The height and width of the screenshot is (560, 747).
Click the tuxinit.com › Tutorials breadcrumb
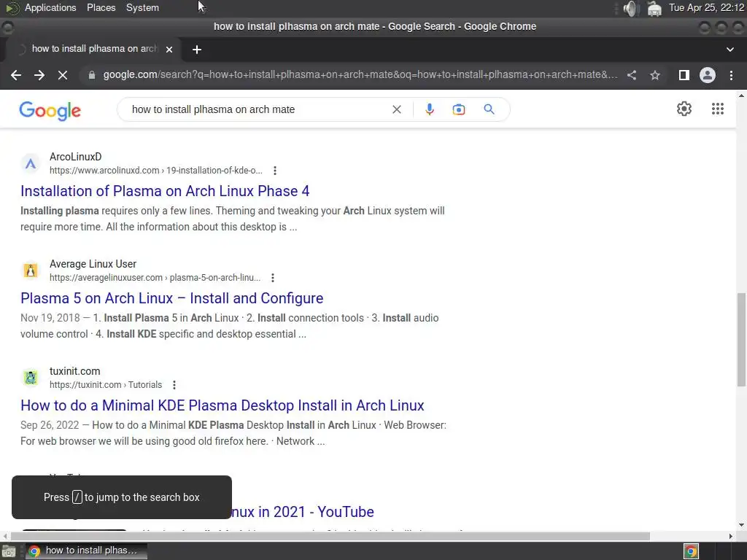[106, 385]
